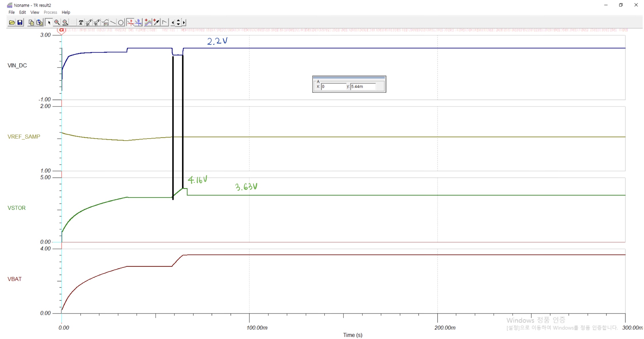Screen dimensions: 644x339
Task: Click the Paste clipboard icon
Action: click(x=40, y=22)
